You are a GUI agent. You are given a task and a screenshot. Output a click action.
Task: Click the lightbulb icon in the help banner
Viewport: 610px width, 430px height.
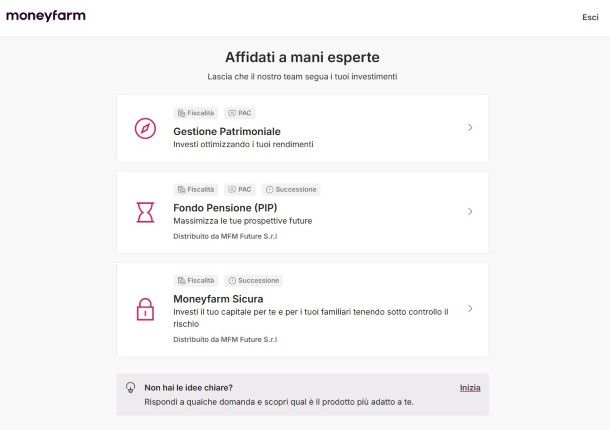(x=130, y=387)
